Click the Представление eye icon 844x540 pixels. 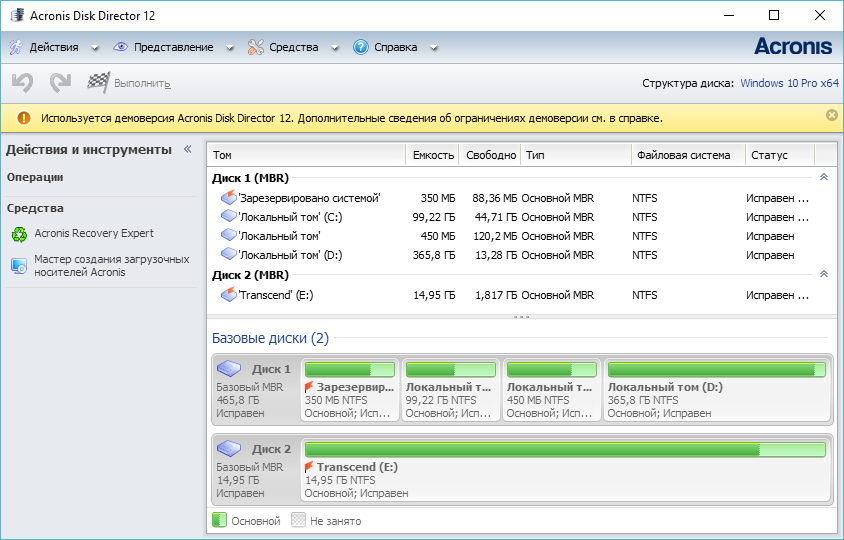pyautogui.click(x=120, y=47)
